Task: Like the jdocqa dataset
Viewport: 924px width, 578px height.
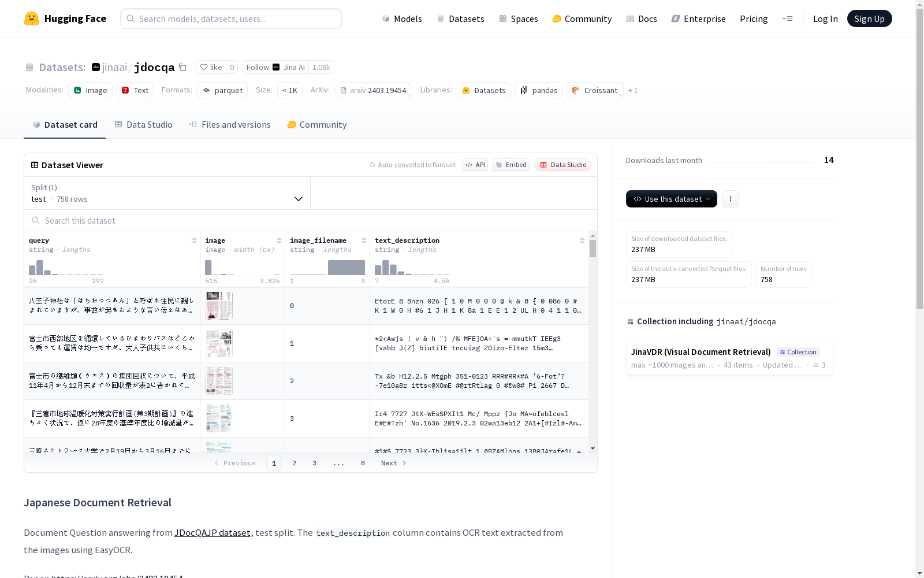Action: 211,67
